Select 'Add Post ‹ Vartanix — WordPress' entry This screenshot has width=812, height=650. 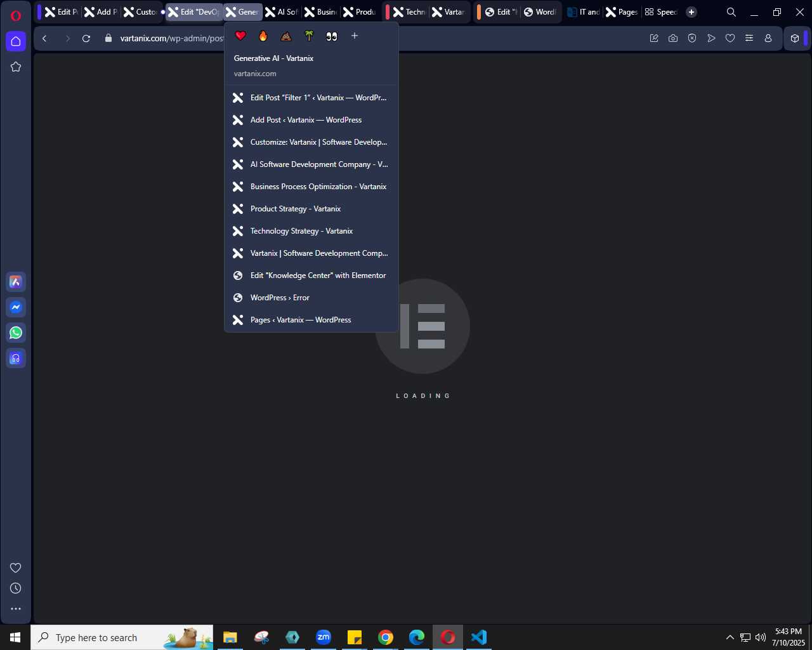coord(311,120)
